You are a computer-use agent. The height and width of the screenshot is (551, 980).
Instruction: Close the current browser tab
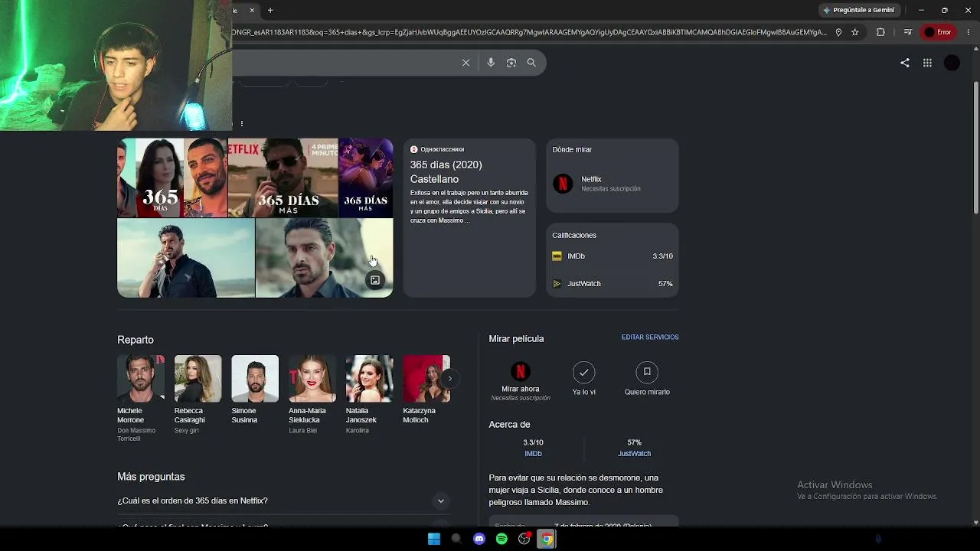coord(251,10)
